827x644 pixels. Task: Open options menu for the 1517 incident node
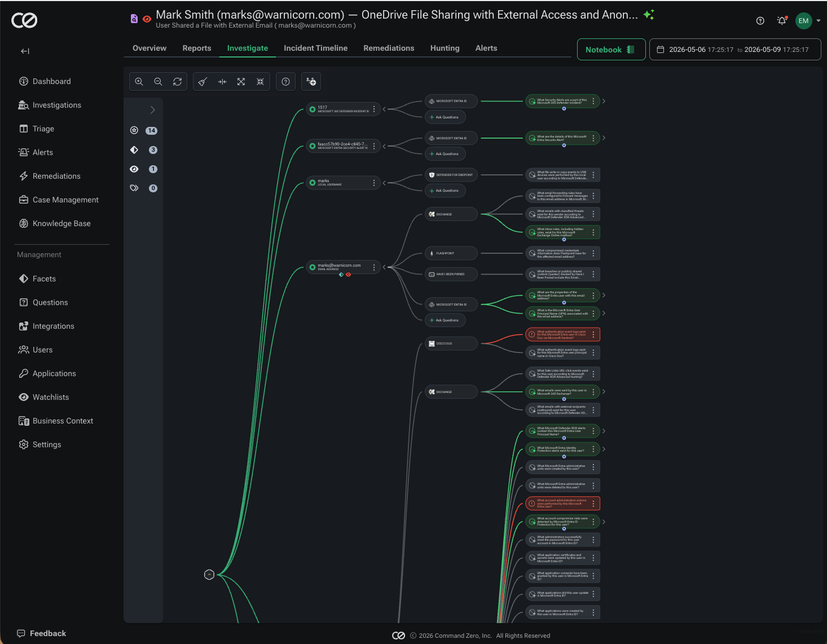(374, 109)
